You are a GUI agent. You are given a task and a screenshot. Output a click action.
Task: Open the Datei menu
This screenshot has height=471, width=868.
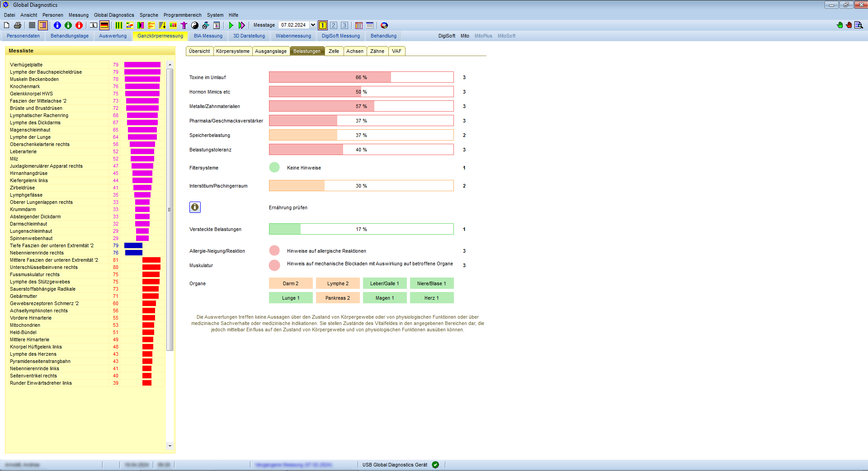click(9, 15)
